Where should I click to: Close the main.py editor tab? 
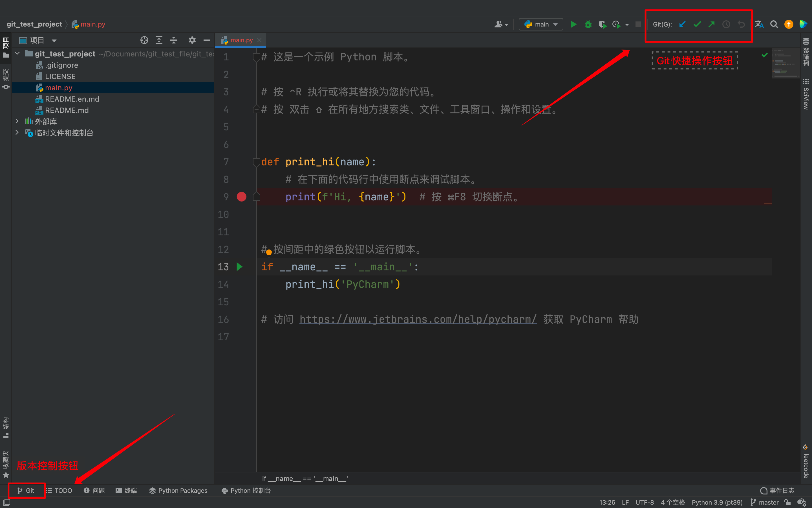[x=259, y=40]
